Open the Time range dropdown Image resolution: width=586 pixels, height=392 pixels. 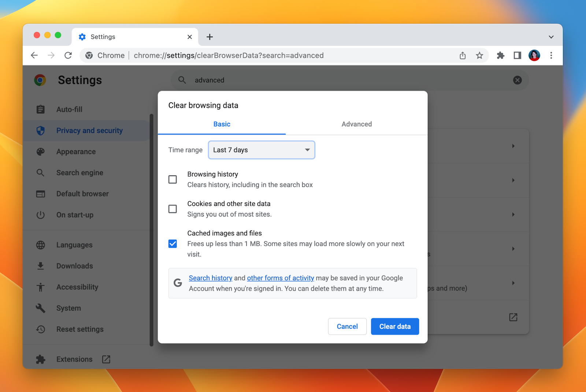coord(261,150)
